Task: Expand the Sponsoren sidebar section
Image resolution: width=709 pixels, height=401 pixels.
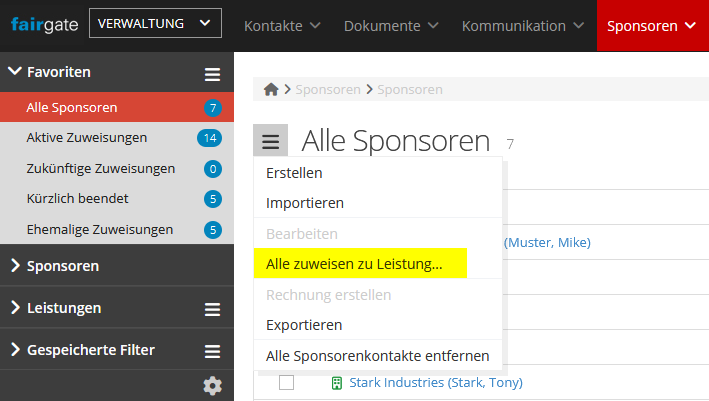Action: [62, 266]
